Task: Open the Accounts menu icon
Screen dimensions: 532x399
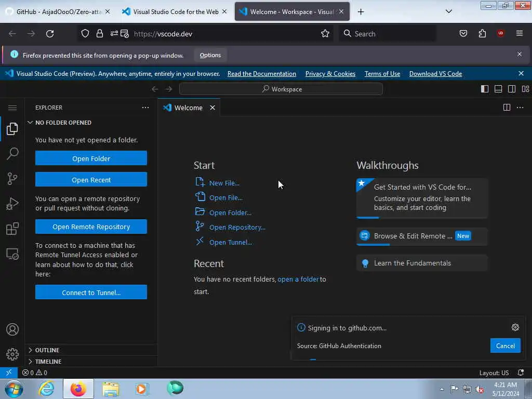Action: tap(12, 329)
